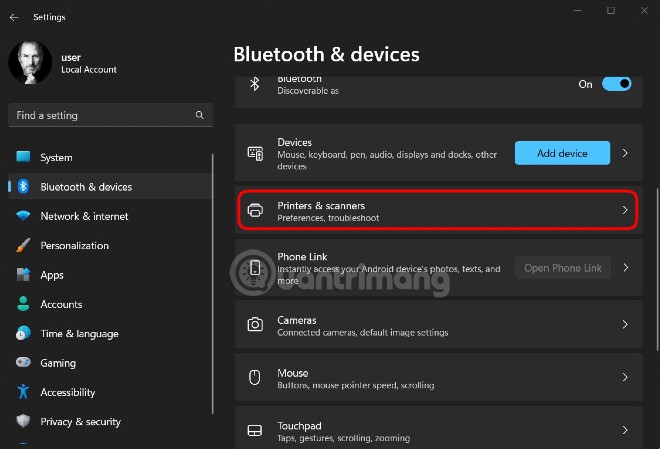Click the Phone Link title text
Screen dimensions: 660x449
coord(302,256)
